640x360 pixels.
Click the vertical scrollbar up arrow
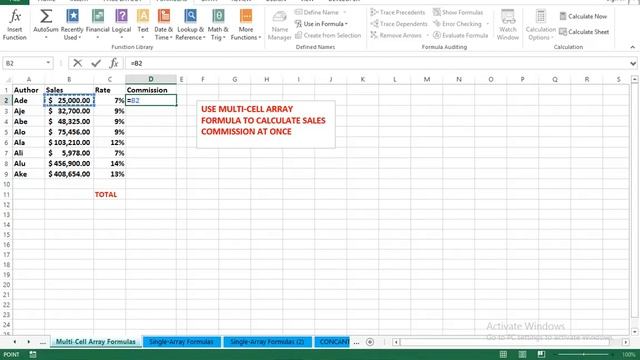[634, 79]
